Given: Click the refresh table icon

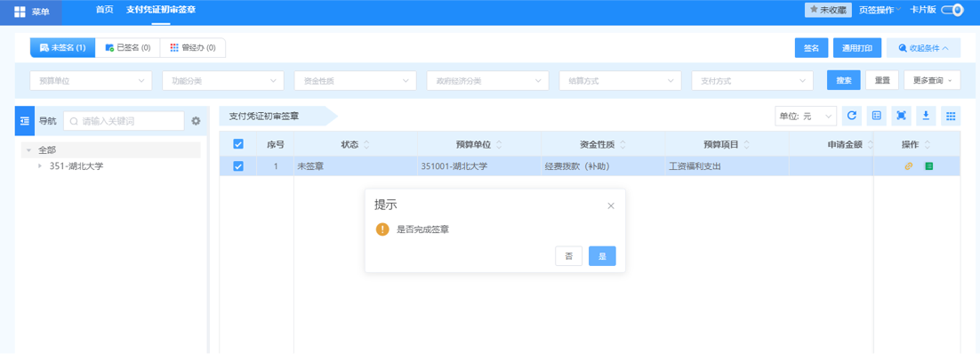Looking at the screenshot, I should 851,116.
